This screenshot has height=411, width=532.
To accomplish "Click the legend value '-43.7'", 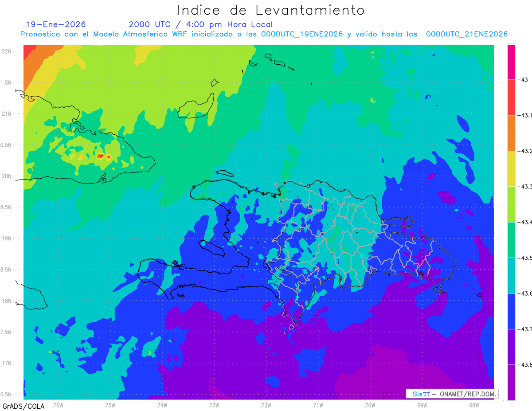I will 525,329.
